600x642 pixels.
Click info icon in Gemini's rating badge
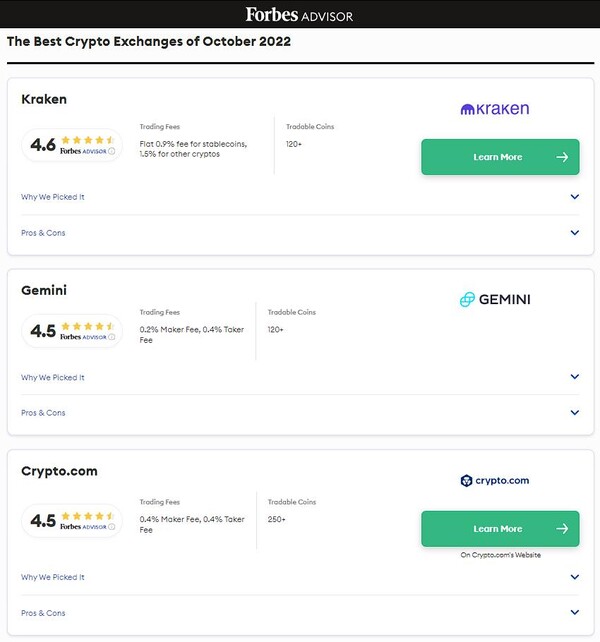pos(111,337)
